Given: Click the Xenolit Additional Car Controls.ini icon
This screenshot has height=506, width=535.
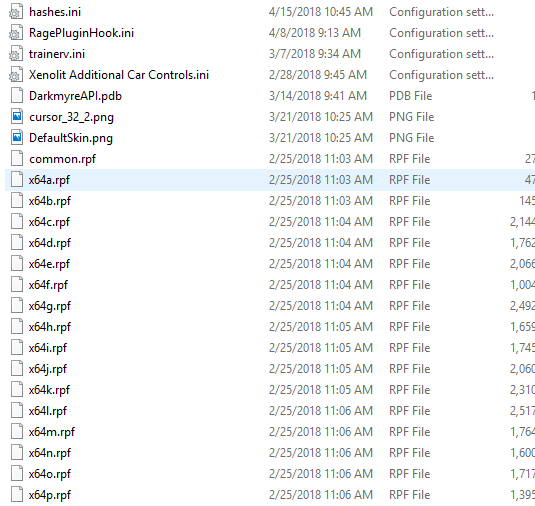Looking at the screenshot, I should click(16, 75).
